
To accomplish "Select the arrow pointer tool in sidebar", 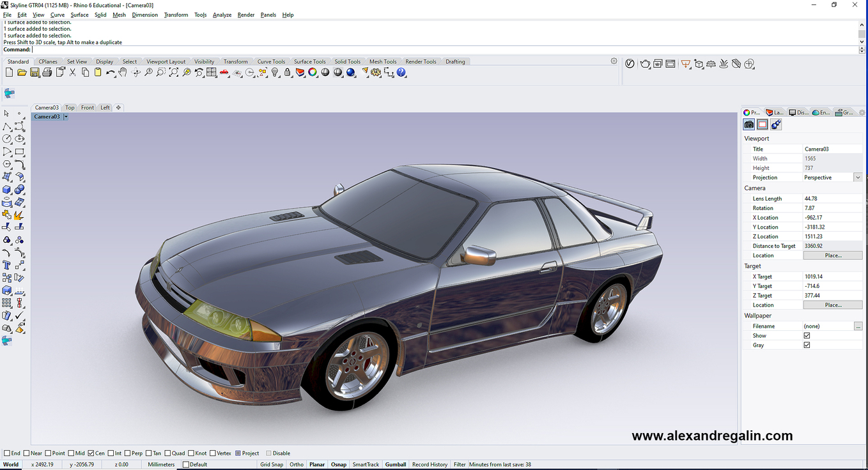I will [x=6, y=114].
